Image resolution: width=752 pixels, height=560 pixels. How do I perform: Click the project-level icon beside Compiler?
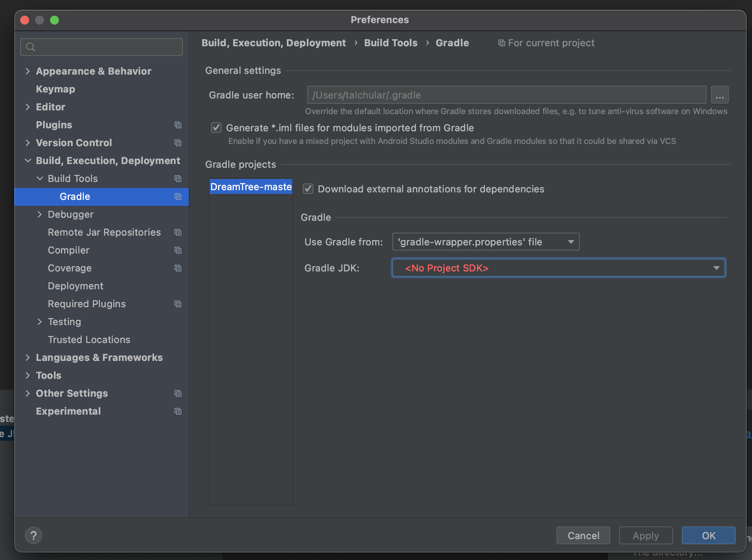pos(178,250)
